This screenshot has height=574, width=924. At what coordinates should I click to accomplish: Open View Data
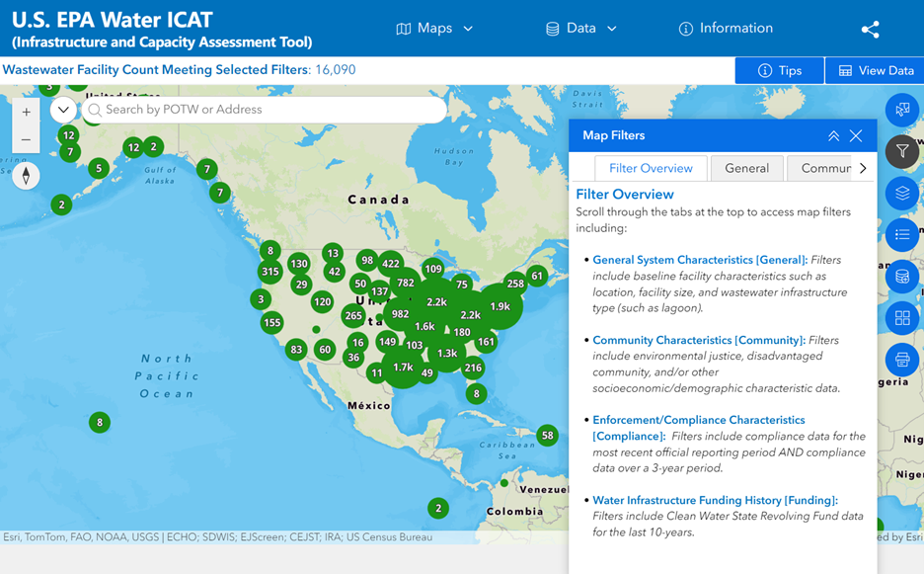(875, 69)
